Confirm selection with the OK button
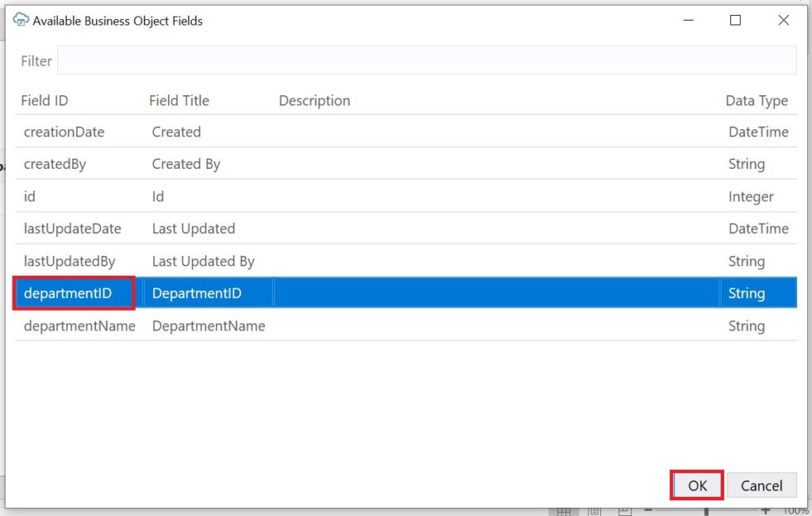Image resolution: width=812 pixels, height=516 pixels. 697,485
